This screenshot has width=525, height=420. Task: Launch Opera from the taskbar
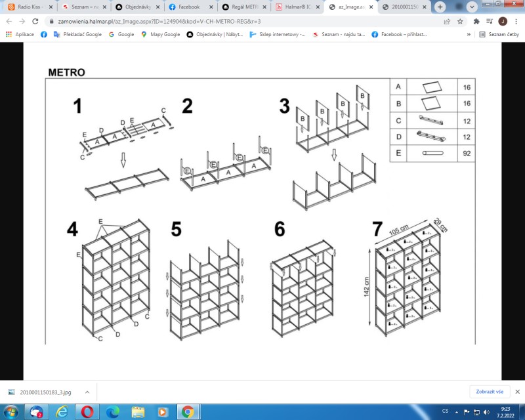pyautogui.click(x=87, y=411)
